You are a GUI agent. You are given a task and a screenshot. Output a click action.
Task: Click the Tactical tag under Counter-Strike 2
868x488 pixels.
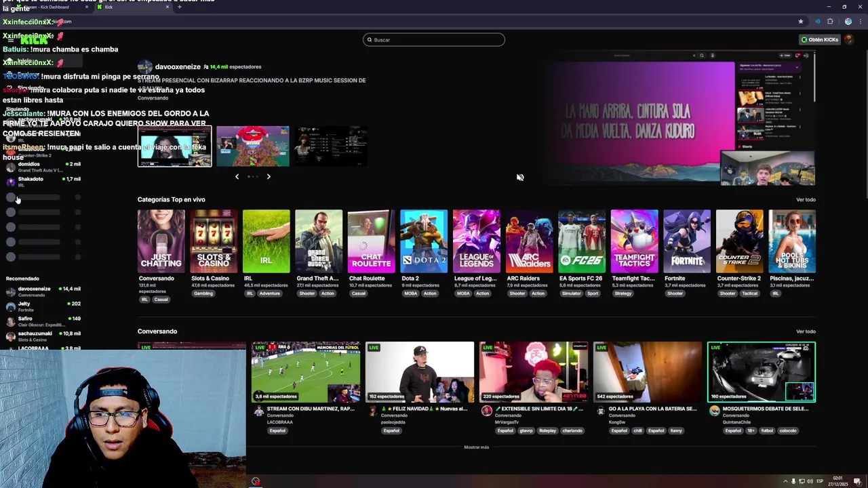coord(749,293)
